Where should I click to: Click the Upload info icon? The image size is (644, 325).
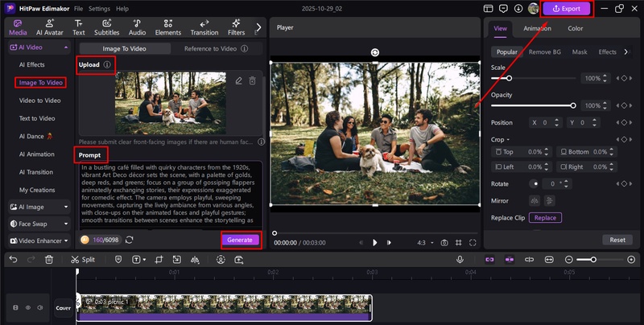(107, 65)
